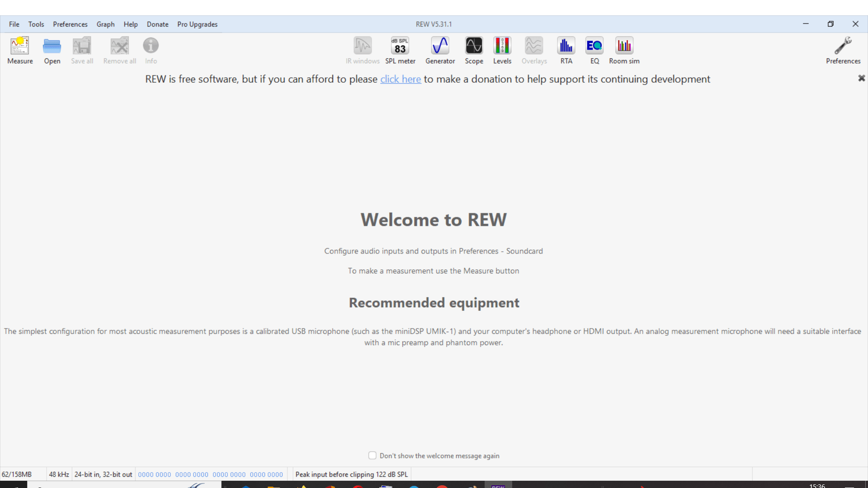Open the RTA analyzer
This screenshot has height=488, width=868.
click(x=566, y=51)
